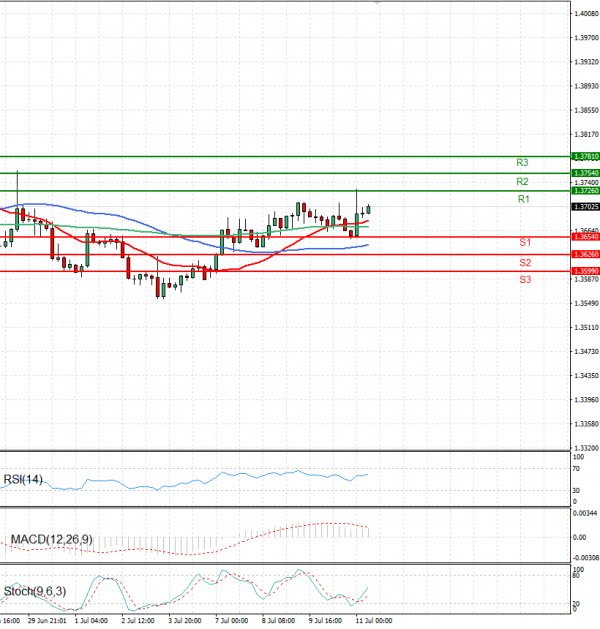Click the MACD(12,26,9) indicator label
The width and height of the screenshot is (600, 629).
tap(51, 540)
